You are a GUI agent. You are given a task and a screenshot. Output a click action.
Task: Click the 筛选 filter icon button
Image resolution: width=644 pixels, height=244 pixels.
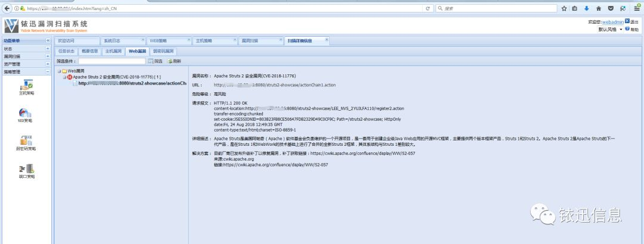(x=155, y=61)
